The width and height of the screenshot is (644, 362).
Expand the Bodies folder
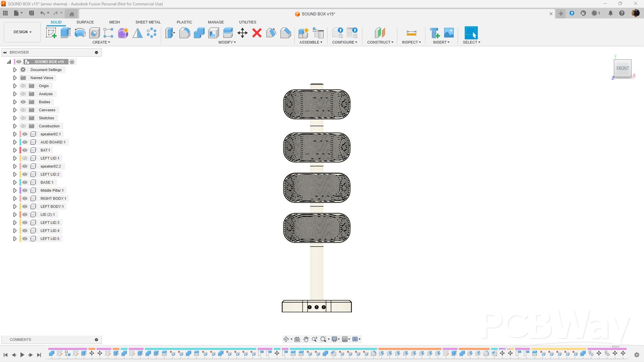[15, 102]
